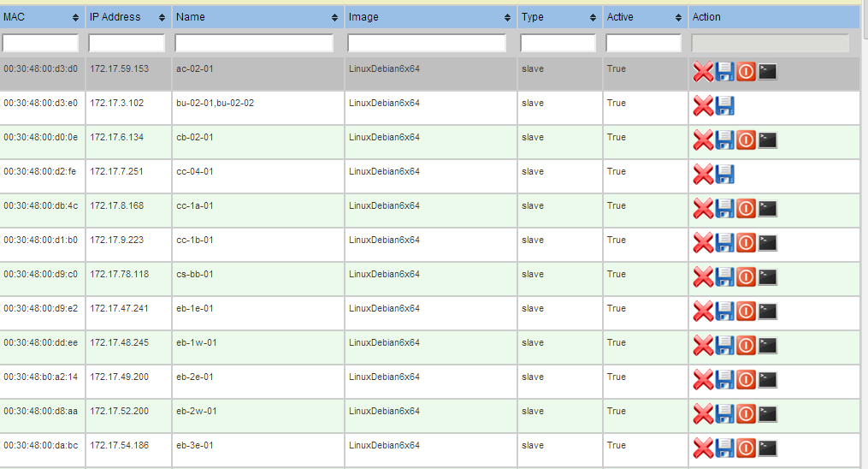Open the terminal console icon for cc-1a-01
868x469 pixels.
click(x=768, y=208)
